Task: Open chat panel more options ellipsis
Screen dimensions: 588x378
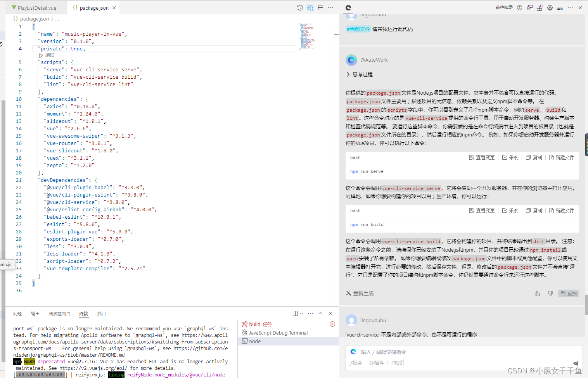Action: [x=570, y=8]
